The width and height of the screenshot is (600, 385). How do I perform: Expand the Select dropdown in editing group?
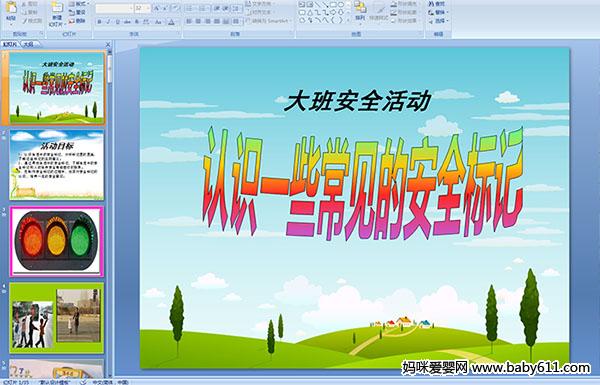pos(439,21)
